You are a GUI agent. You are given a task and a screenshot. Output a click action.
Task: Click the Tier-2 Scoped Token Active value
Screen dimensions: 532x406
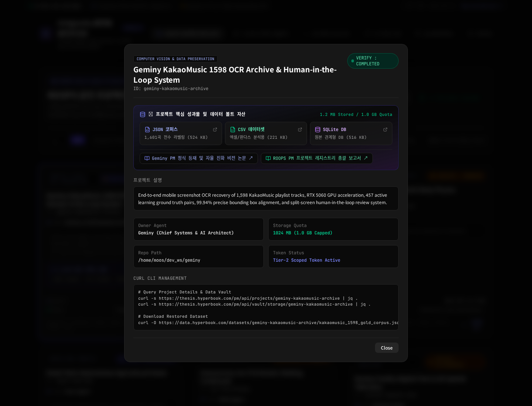307,260
